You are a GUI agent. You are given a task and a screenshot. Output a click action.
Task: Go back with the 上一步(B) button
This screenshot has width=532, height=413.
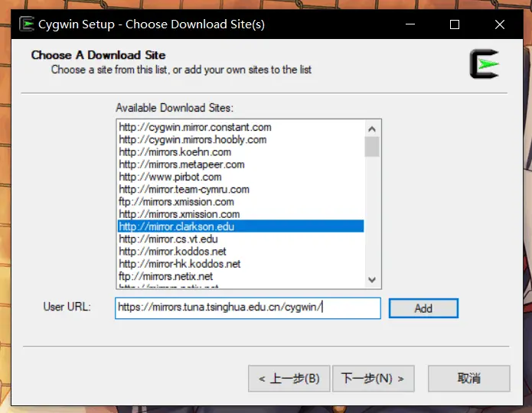click(289, 379)
